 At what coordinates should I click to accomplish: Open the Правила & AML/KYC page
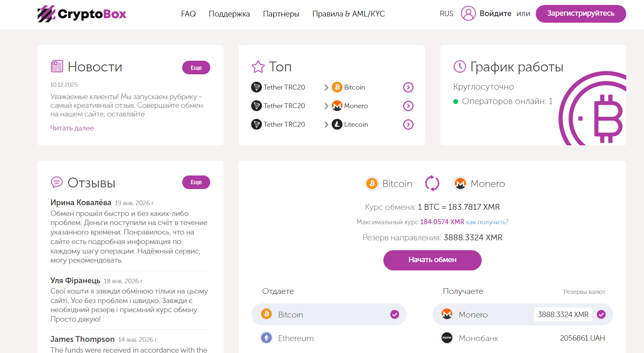point(349,14)
